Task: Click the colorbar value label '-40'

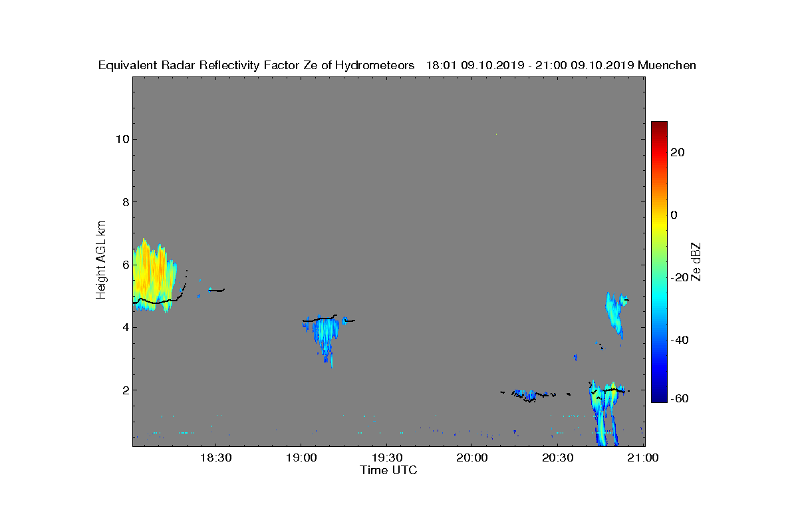Action: click(680, 340)
